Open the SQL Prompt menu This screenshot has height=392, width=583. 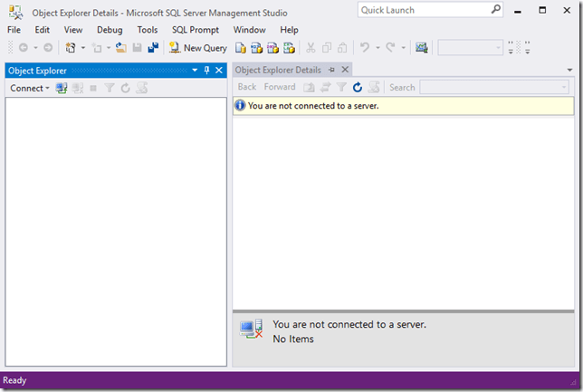[x=196, y=30]
